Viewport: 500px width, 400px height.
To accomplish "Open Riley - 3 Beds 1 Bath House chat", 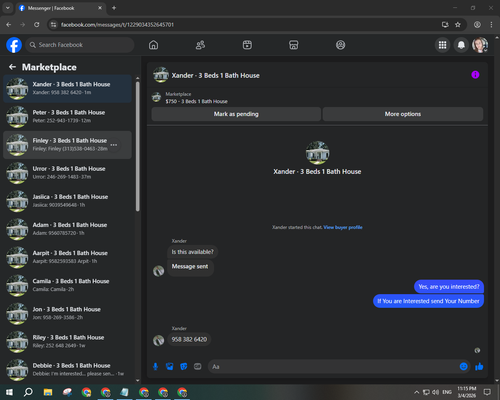I will click(x=67, y=342).
